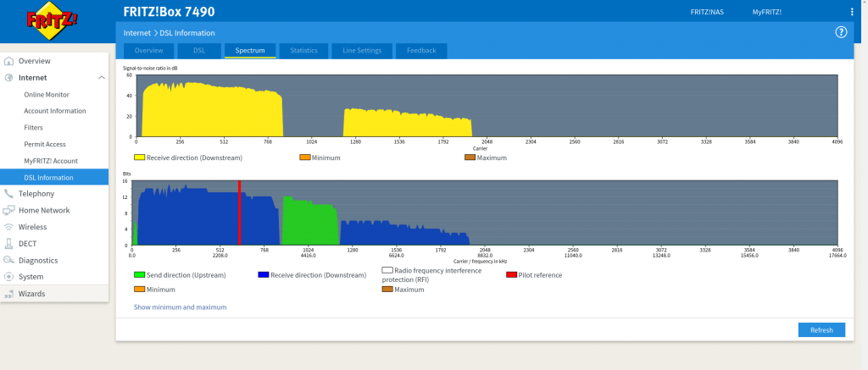Click the Wireless signal icon

tap(8, 227)
